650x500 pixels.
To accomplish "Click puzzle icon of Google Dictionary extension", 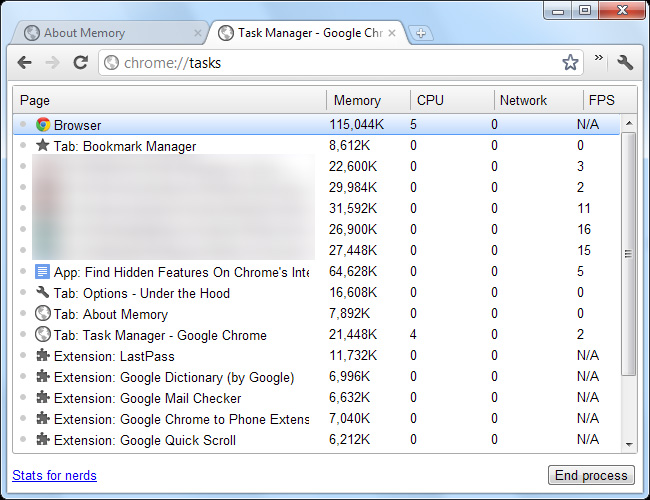I will click(x=43, y=376).
